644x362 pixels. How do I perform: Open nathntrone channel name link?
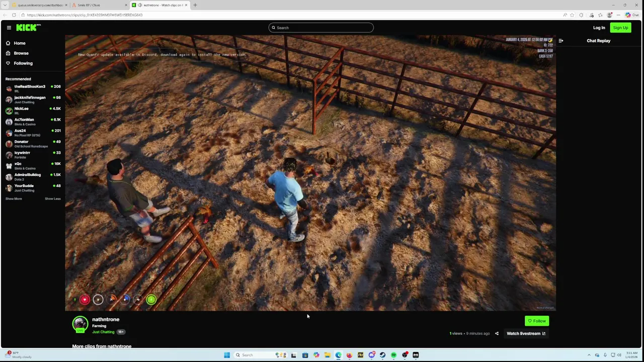point(106,319)
